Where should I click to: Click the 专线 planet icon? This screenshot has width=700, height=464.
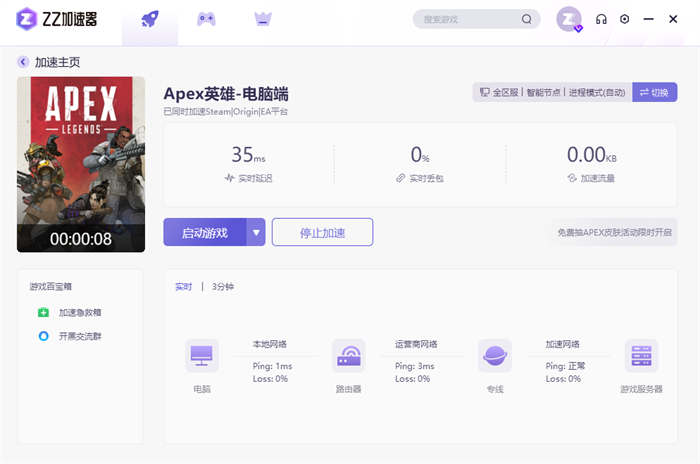pos(495,355)
